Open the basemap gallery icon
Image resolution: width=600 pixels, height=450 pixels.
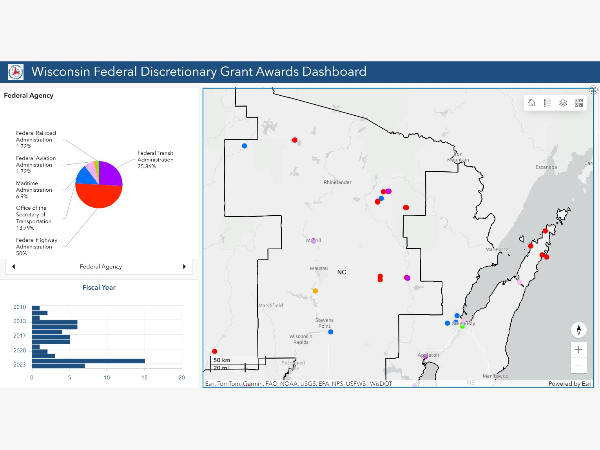[579, 103]
